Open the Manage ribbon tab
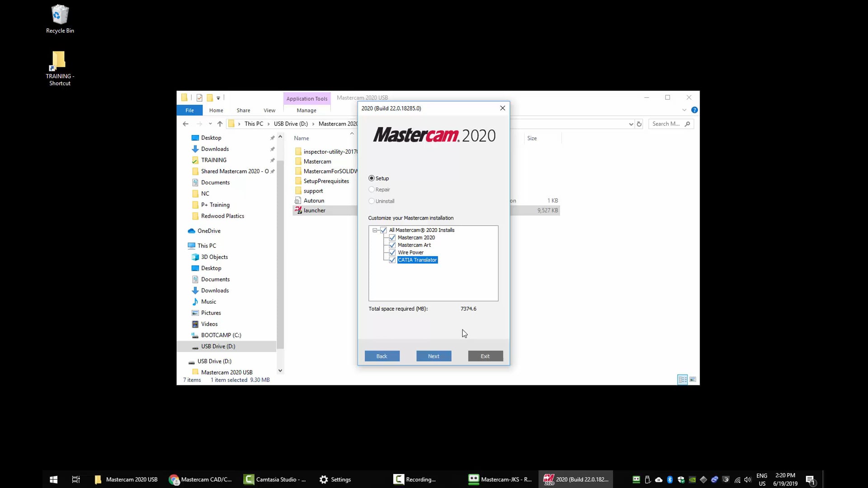Viewport: 868px width, 488px height. [307, 110]
